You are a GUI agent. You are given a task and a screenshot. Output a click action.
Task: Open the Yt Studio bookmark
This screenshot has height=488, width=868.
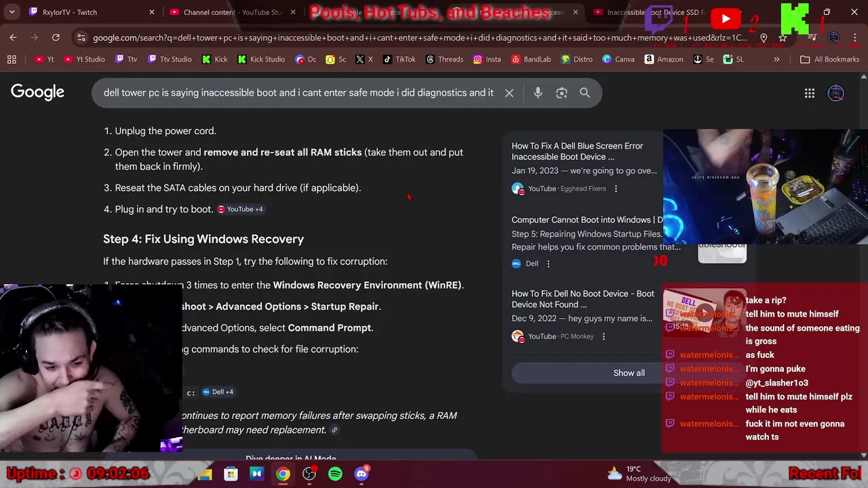(x=84, y=60)
